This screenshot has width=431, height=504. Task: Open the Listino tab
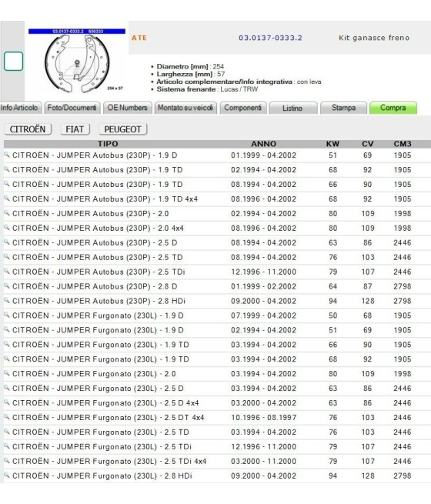[292, 108]
